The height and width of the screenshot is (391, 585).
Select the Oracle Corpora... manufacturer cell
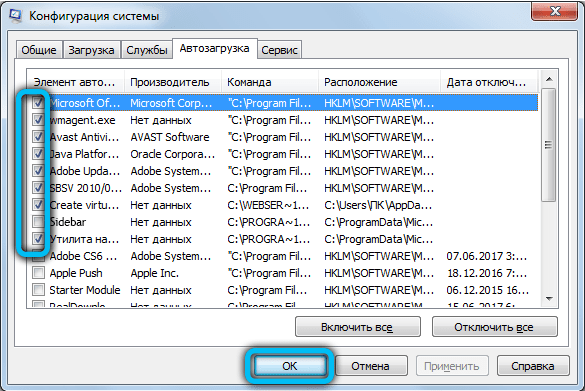point(173,154)
